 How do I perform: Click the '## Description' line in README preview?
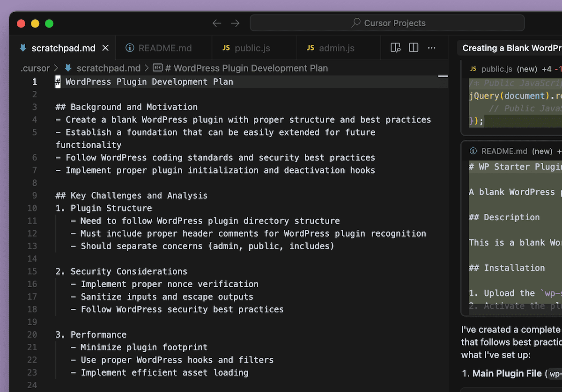coord(504,217)
